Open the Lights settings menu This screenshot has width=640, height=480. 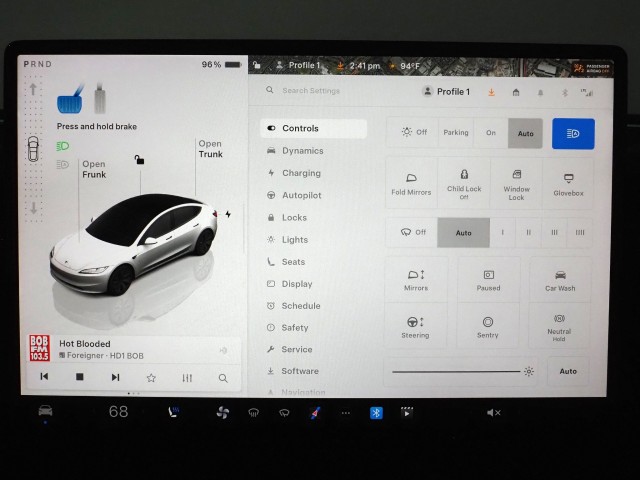coord(294,240)
